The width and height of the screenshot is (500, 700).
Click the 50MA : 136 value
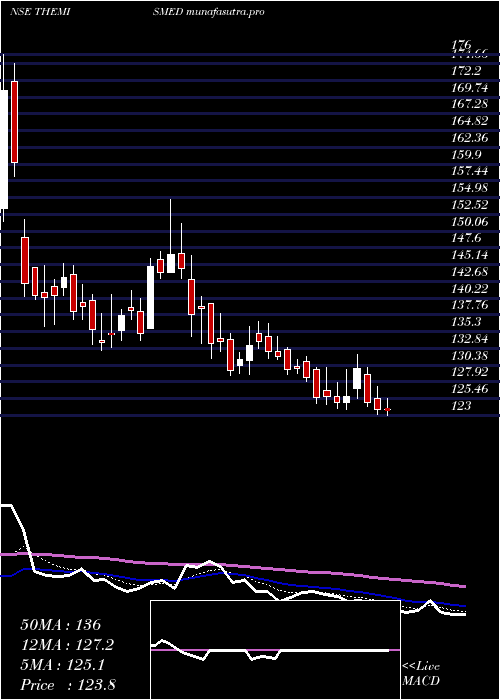coord(61,625)
